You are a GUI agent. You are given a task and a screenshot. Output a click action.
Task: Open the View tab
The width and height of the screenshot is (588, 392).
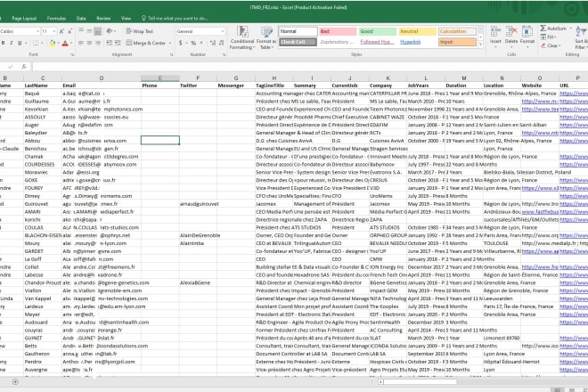pos(126,18)
